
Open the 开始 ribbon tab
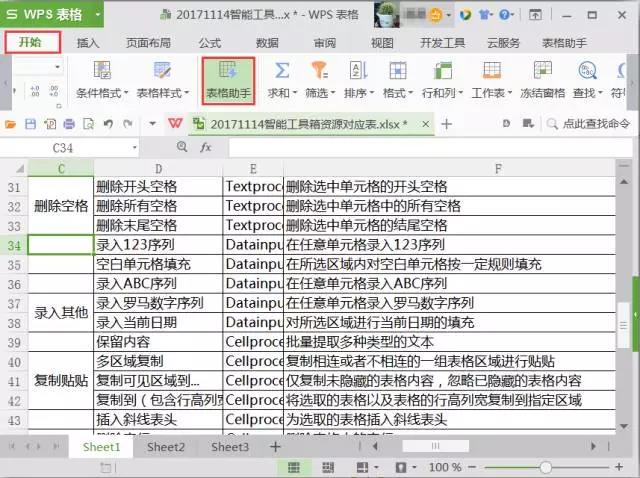click(33, 42)
